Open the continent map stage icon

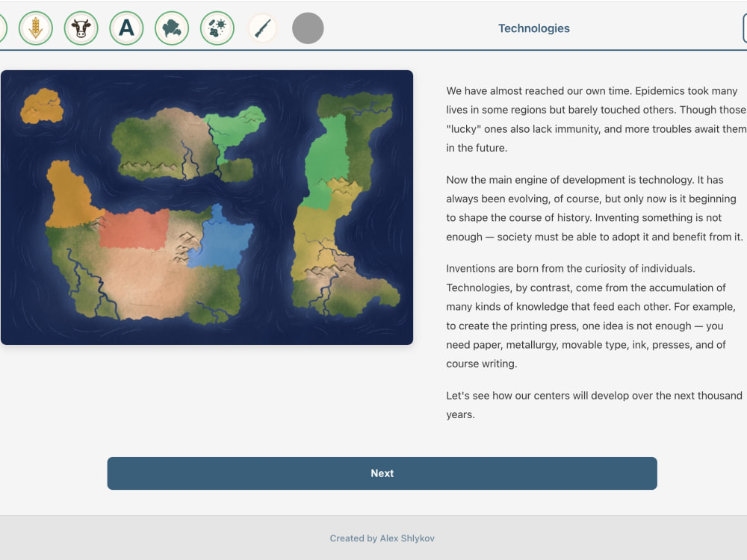(172, 28)
